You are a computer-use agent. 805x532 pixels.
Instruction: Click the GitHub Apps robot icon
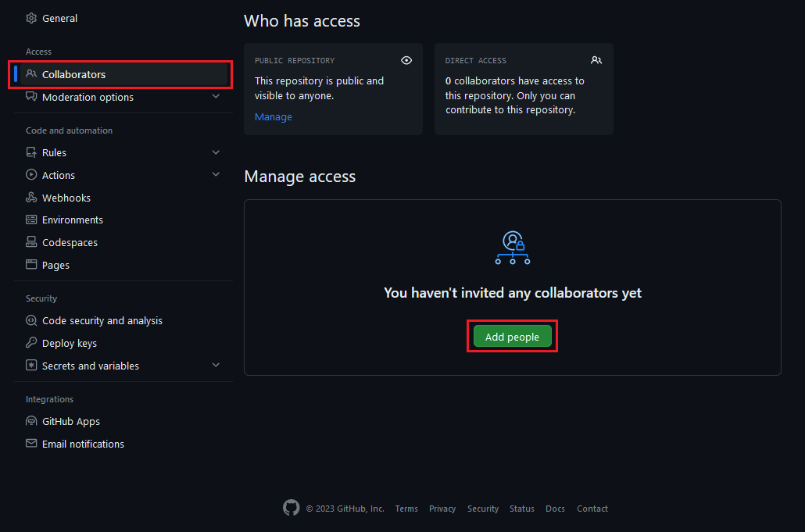click(31, 421)
